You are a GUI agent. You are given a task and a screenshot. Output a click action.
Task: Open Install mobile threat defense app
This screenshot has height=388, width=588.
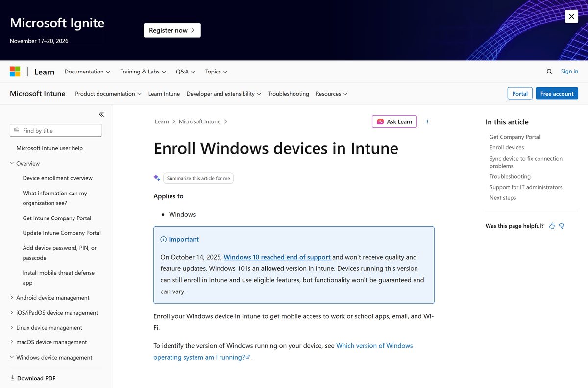(59, 278)
